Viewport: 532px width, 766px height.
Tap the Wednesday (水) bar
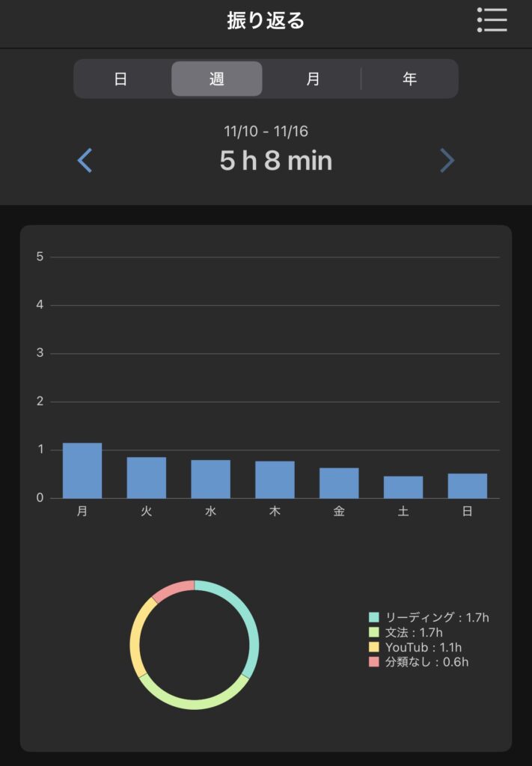210,479
